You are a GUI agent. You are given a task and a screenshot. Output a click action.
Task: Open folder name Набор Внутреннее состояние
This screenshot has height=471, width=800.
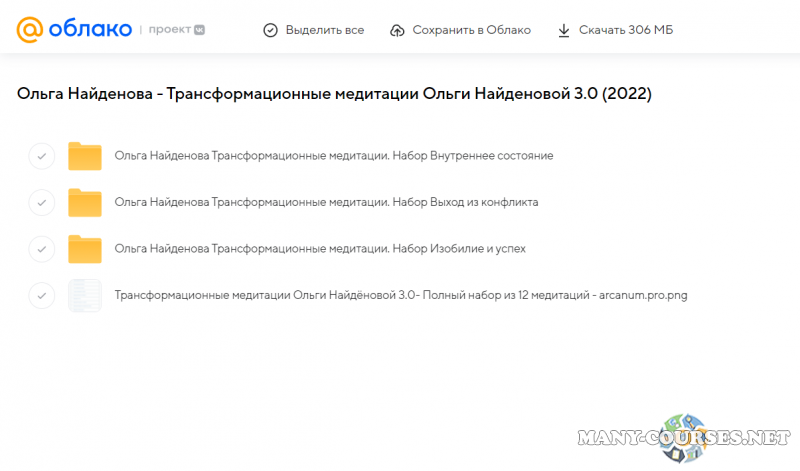tap(334, 156)
